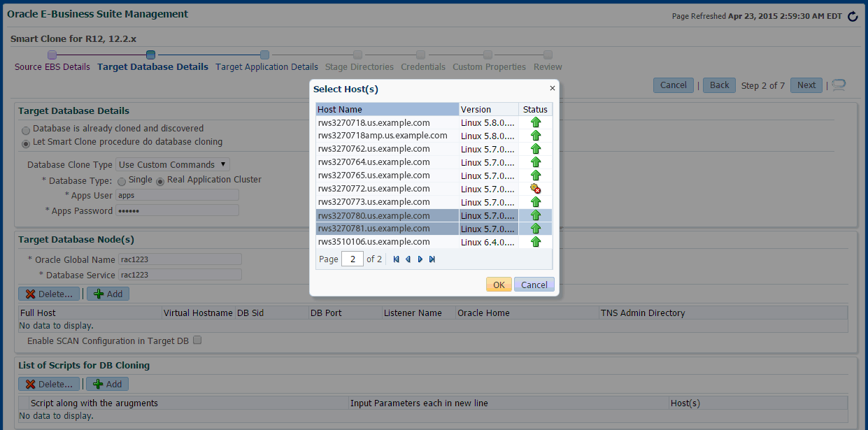Go to last page of host list
868x430 pixels.
pos(432,259)
